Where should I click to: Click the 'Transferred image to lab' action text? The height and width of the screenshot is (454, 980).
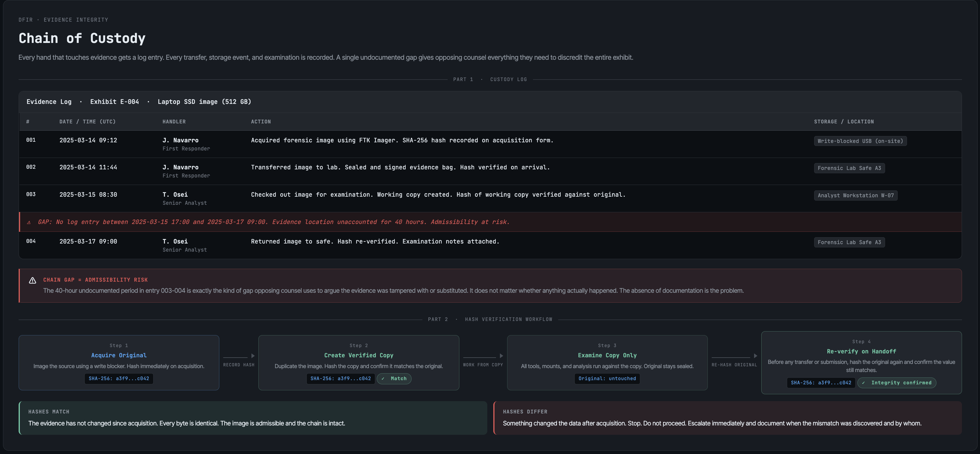point(400,167)
